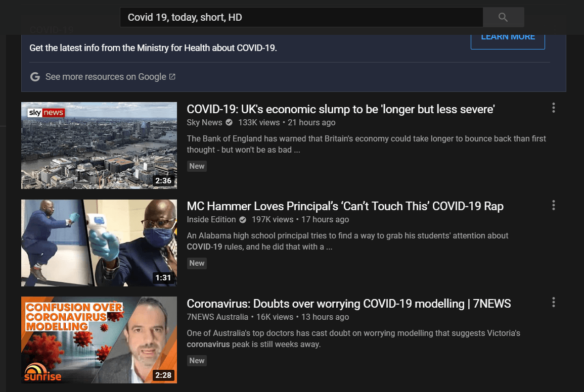This screenshot has width=584, height=392.
Task: Click description starting One of Australia's top doctors
Action: coord(353,339)
